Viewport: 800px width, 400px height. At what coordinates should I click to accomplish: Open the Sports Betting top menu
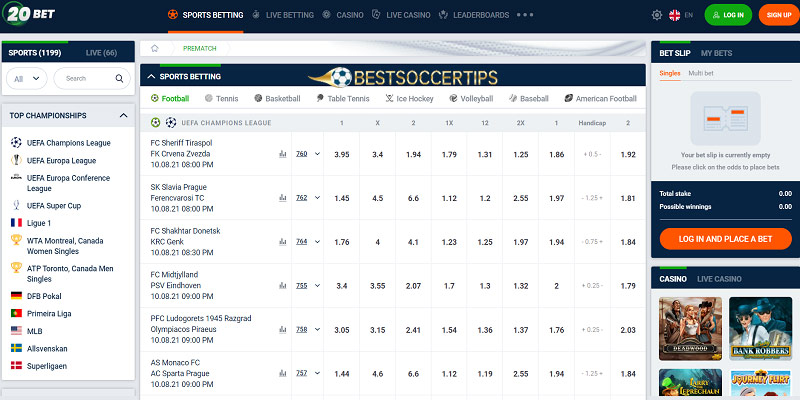206,15
